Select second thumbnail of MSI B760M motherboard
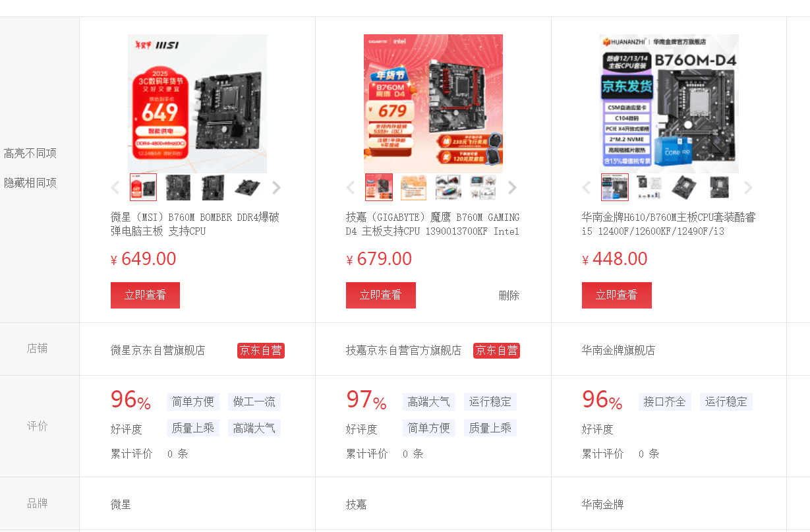 coord(178,187)
